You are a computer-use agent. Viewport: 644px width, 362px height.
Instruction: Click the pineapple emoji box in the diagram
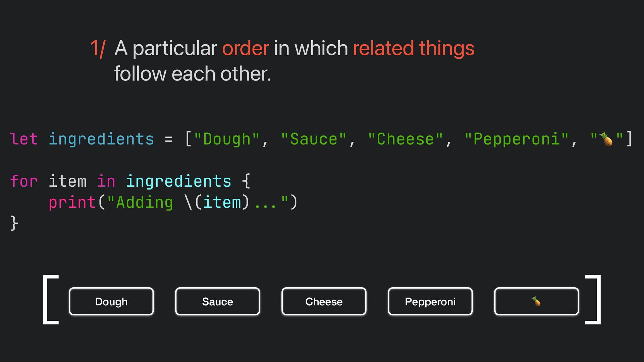pyautogui.click(x=536, y=301)
